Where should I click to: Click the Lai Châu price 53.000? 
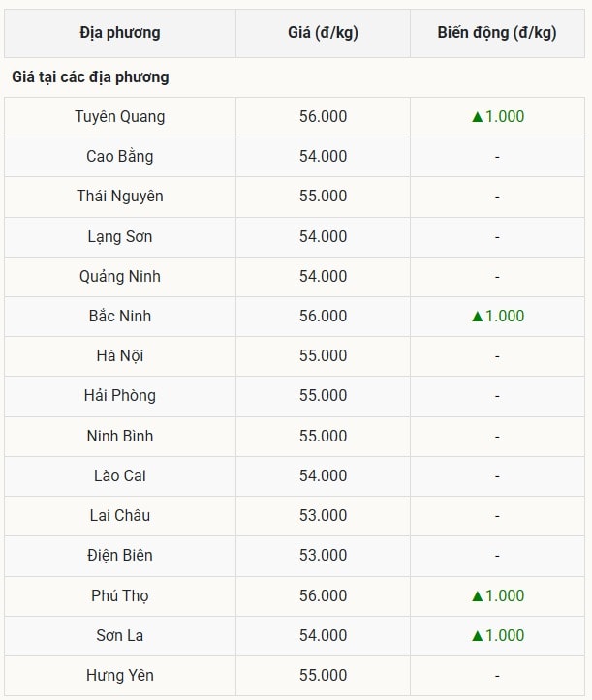click(323, 516)
